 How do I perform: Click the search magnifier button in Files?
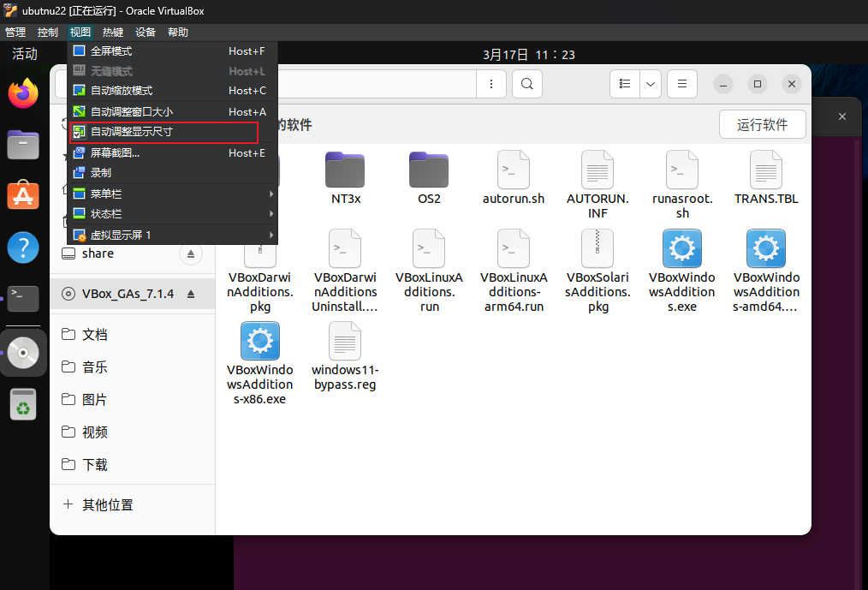pos(527,84)
